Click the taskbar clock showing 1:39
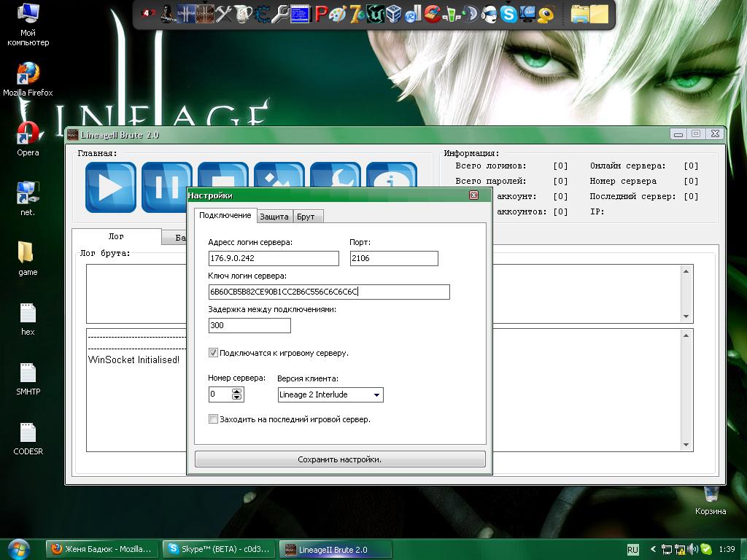The width and height of the screenshot is (747, 560). point(727,549)
